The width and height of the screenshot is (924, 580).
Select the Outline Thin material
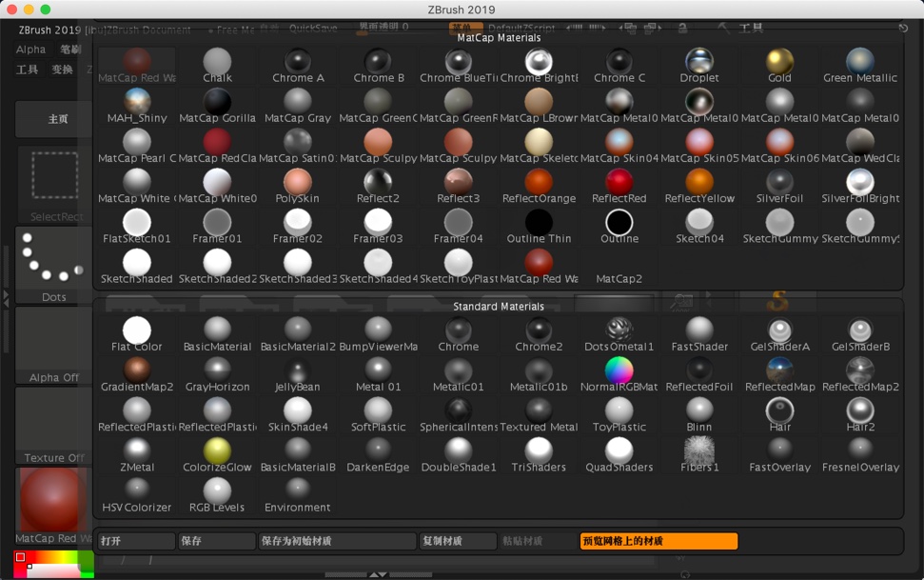point(539,223)
